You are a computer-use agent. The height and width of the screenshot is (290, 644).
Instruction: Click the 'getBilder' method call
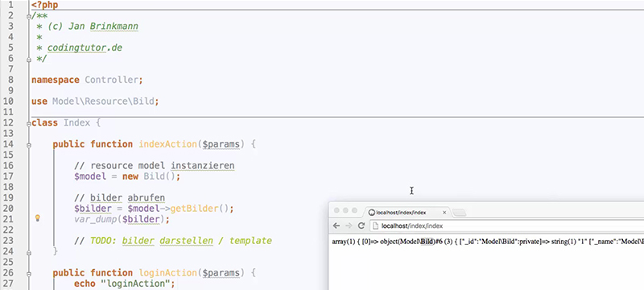(x=194, y=209)
